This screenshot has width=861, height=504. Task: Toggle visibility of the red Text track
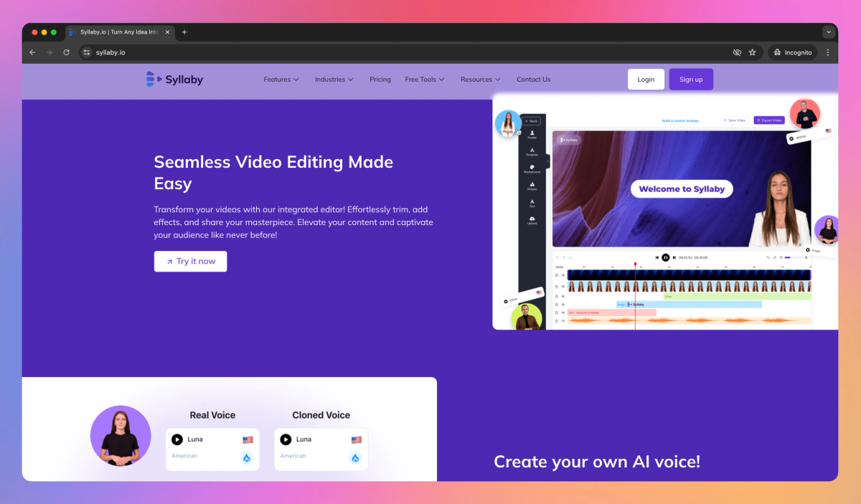[563, 313]
